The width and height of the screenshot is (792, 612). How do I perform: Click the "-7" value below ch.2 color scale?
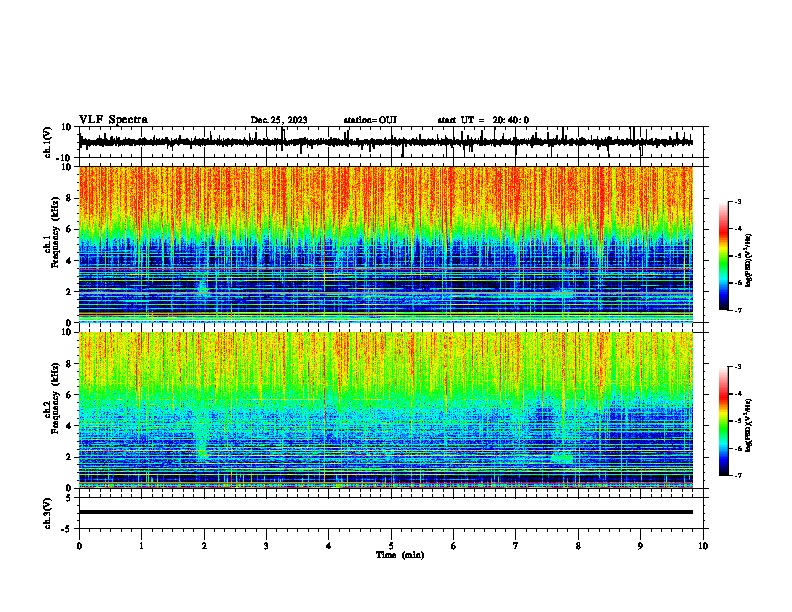(738, 475)
